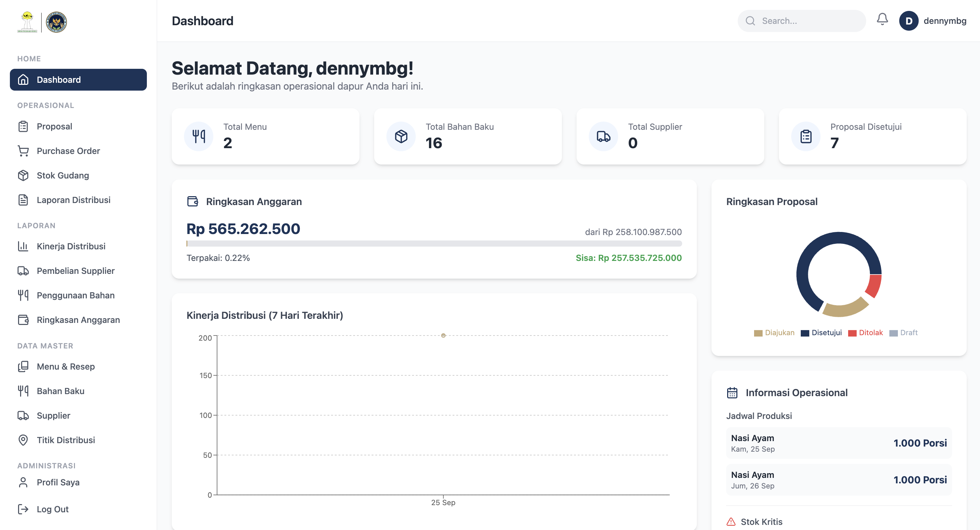The image size is (980, 530).
Task: Click the calendar icon beside Informasi Operasional
Action: click(732, 392)
